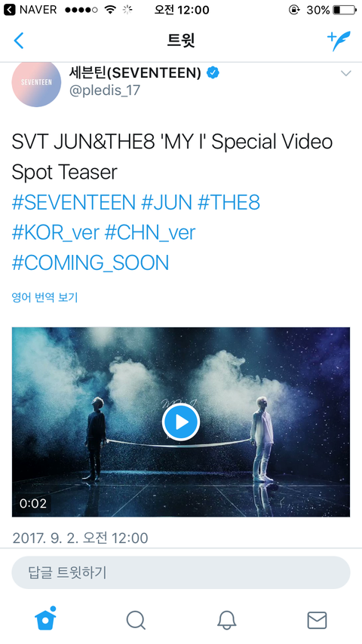Open the Messages envelope icon
This screenshot has width=362, height=644.
317,620
